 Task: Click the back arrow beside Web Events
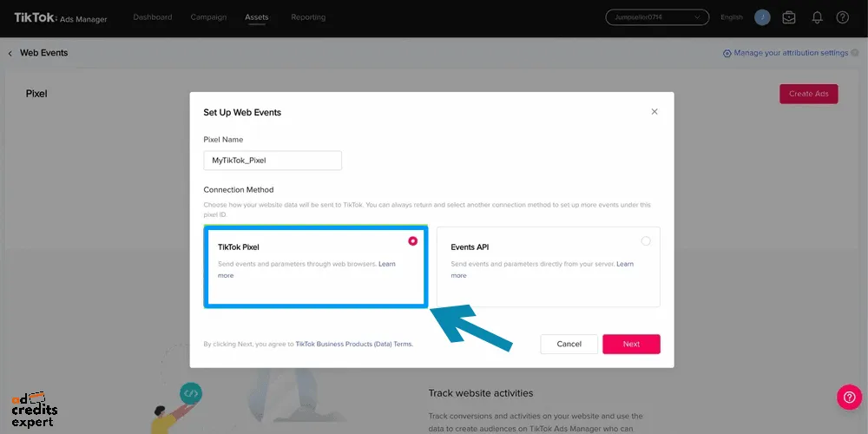(x=10, y=53)
